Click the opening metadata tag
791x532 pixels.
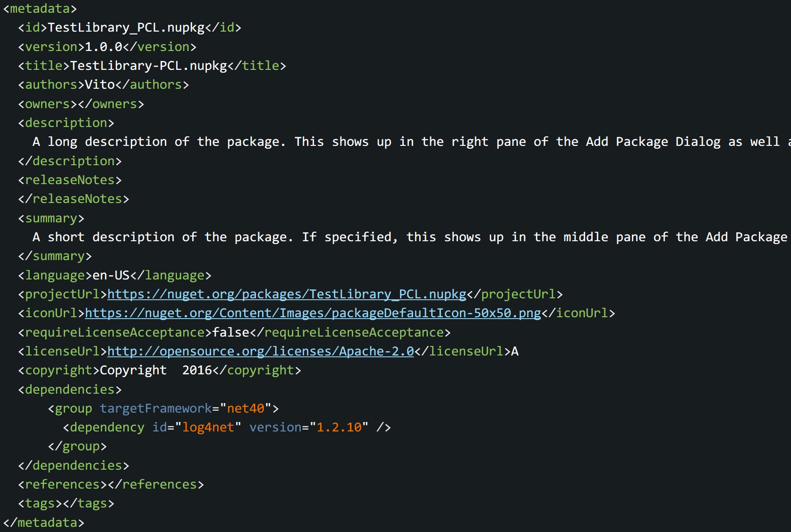40,8
